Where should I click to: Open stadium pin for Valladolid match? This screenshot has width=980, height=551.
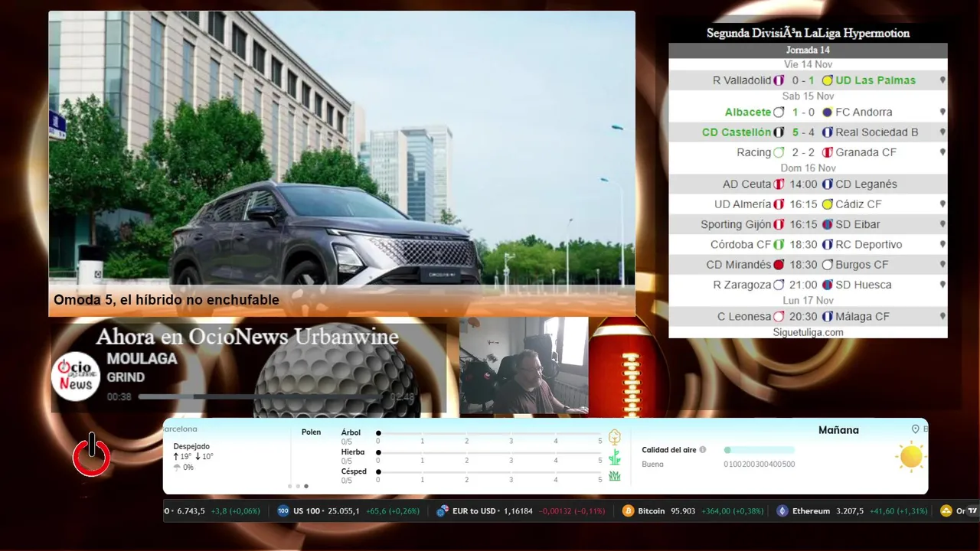click(942, 80)
